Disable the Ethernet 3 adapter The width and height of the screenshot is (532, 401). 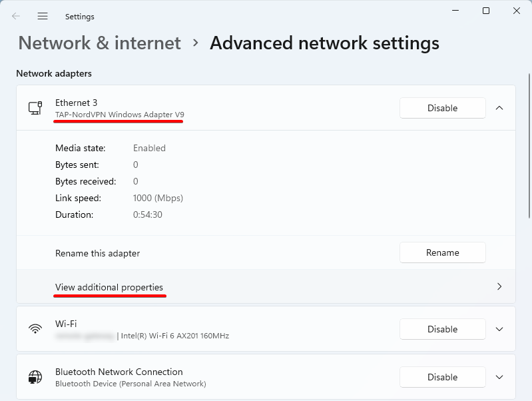(442, 108)
